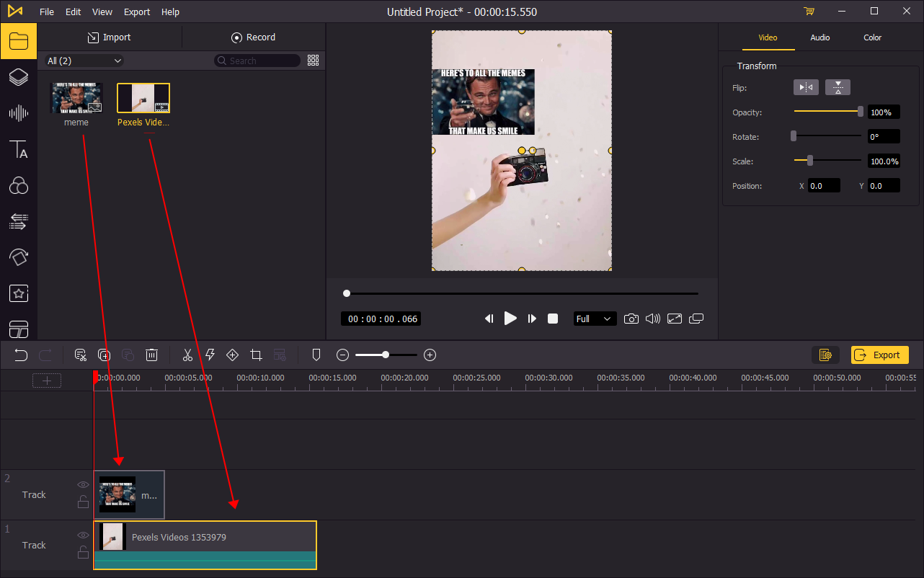The width and height of the screenshot is (924, 578).
Task: Switch media view with grid icon
Action: pos(313,61)
